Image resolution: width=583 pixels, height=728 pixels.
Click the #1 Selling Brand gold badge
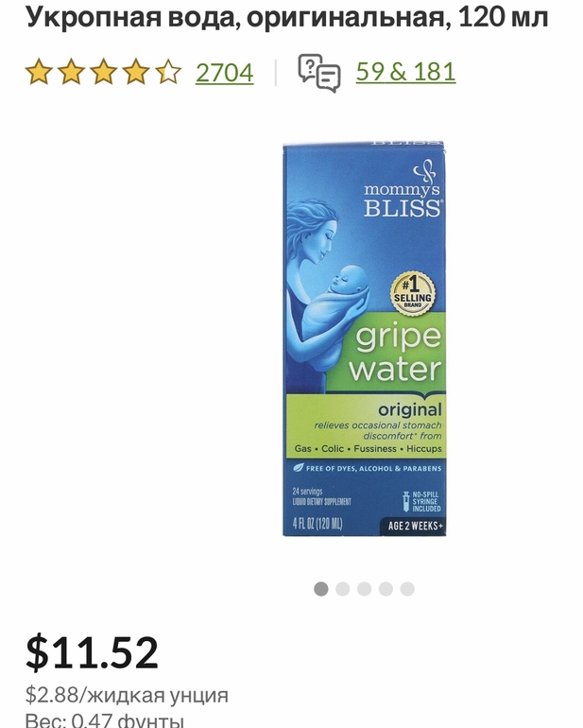[x=413, y=294]
